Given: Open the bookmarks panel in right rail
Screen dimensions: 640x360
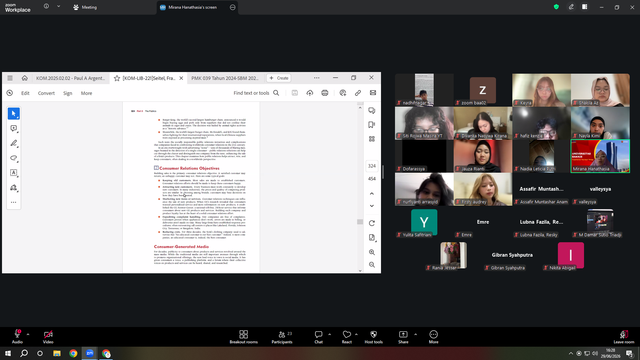Looking at the screenshot, I should tap(372, 124).
